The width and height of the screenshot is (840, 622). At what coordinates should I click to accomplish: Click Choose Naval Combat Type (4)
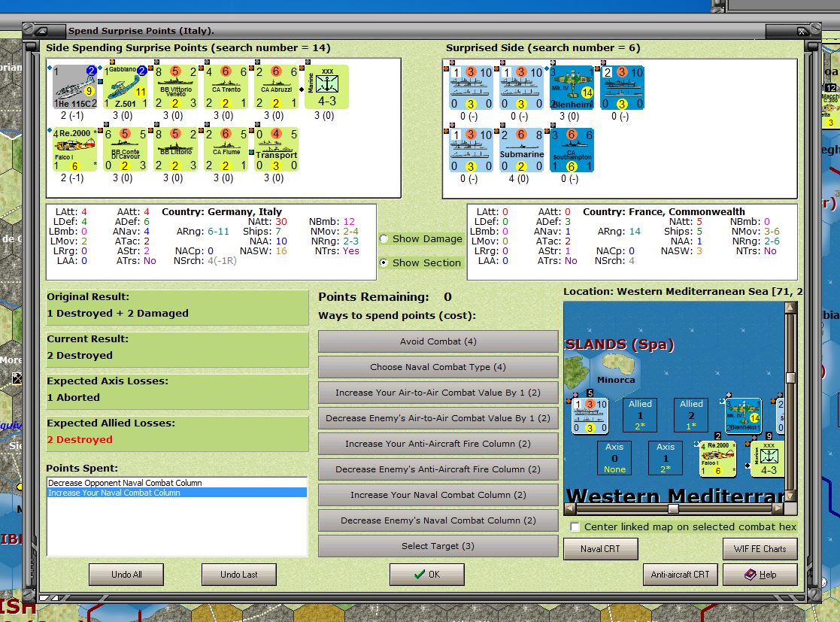click(438, 367)
